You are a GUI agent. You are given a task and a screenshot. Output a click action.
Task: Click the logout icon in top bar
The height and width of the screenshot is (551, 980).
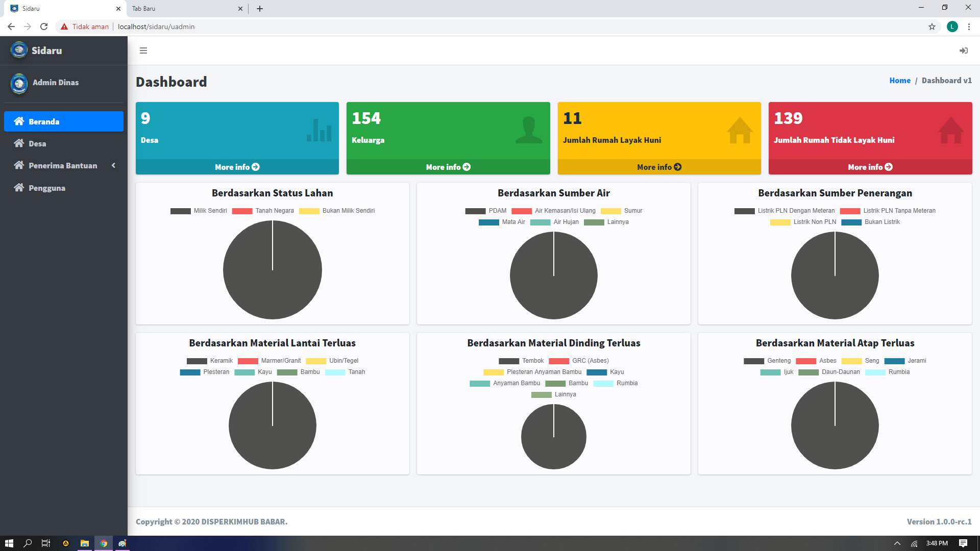963,51
